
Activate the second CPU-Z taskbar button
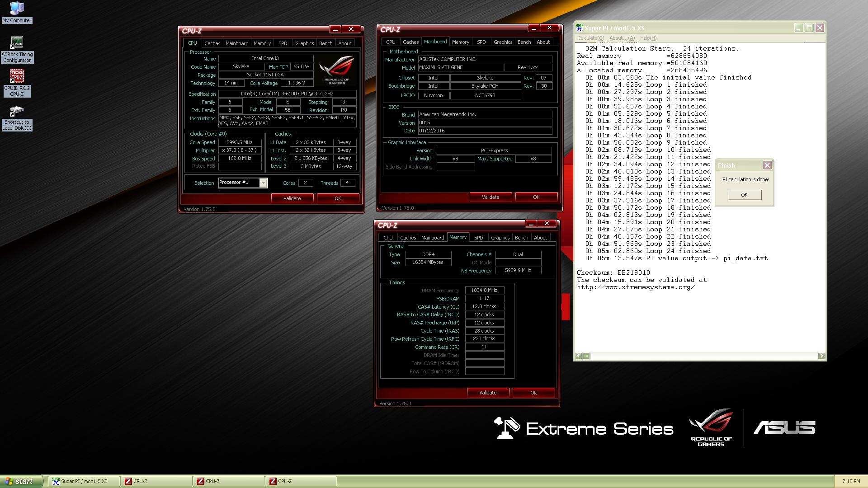pos(229,481)
